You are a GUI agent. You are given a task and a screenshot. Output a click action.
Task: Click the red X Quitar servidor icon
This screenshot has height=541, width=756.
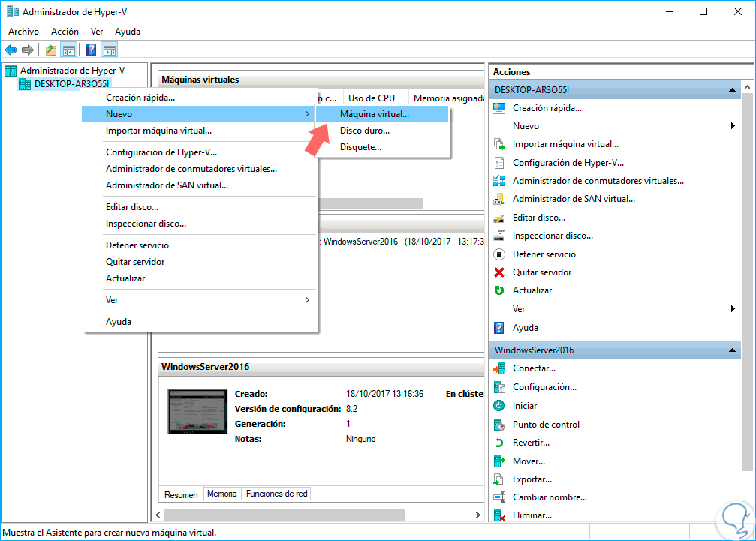499,272
